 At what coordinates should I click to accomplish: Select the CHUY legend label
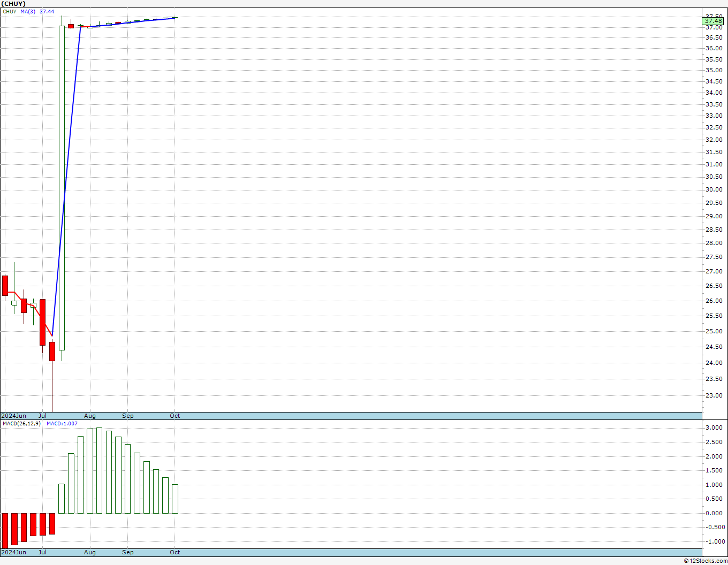[x=10, y=11]
